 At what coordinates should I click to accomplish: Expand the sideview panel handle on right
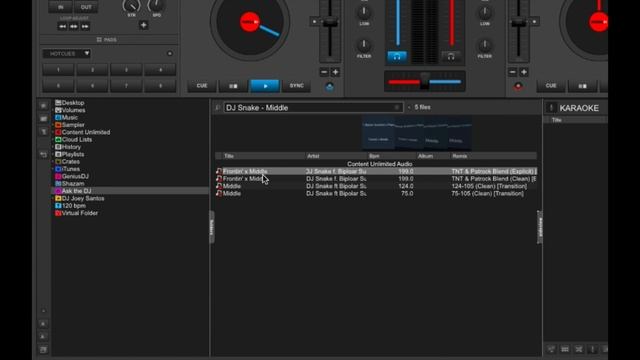(x=540, y=227)
